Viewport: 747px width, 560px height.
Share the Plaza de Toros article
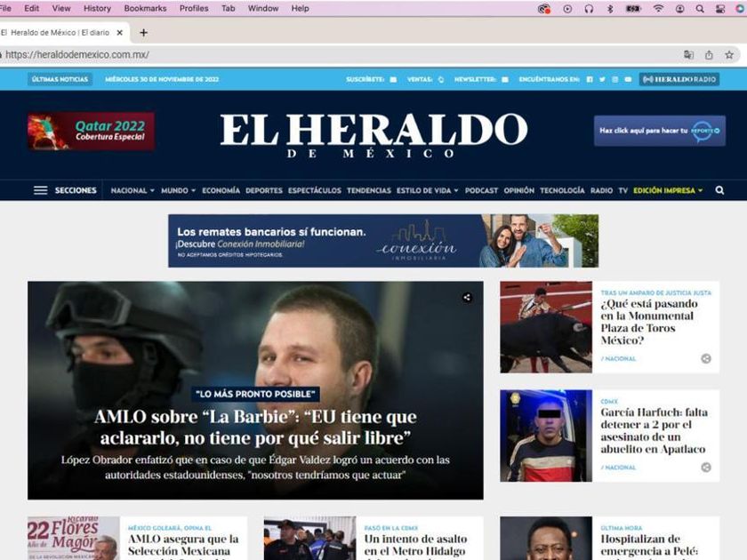[x=706, y=358]
